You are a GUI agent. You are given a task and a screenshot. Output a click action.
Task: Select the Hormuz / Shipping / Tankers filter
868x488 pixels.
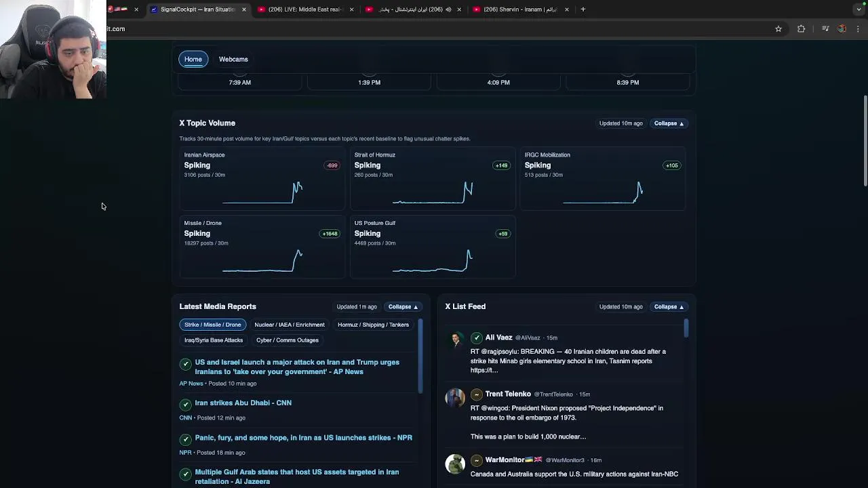pos(373,325)
